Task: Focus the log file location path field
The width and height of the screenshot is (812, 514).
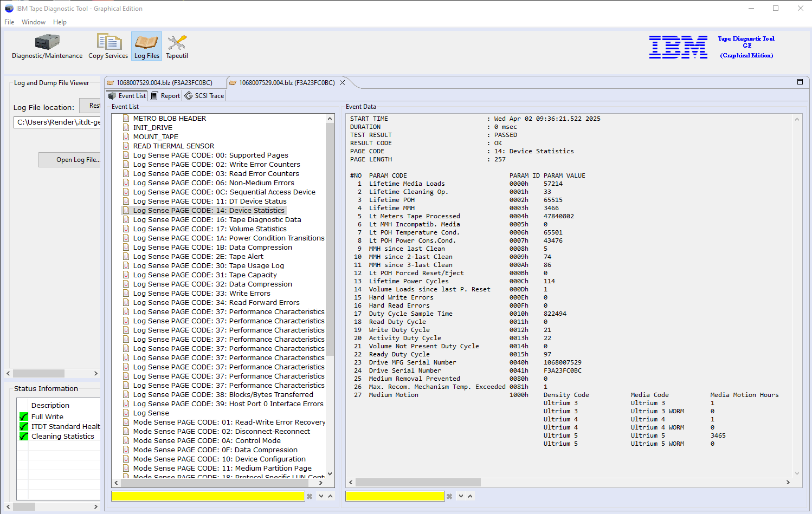Action: pos(57,122)
